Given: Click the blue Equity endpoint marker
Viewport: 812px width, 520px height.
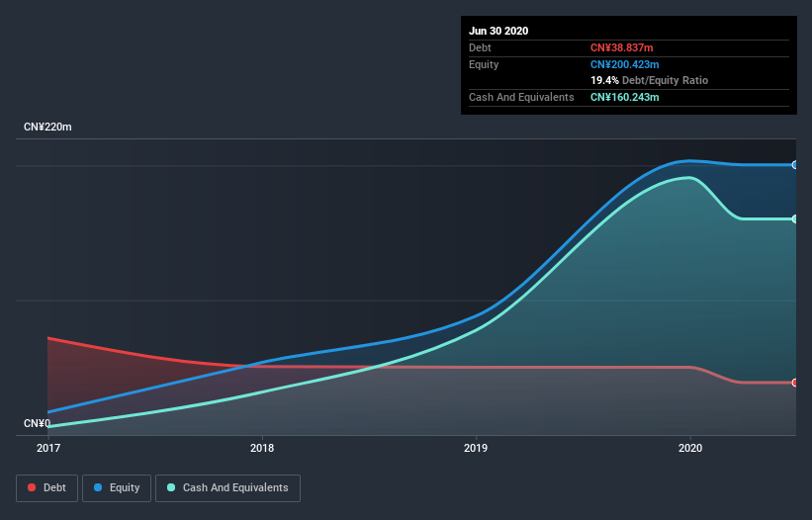Looking at the screenshot, I should pos(795,165).
